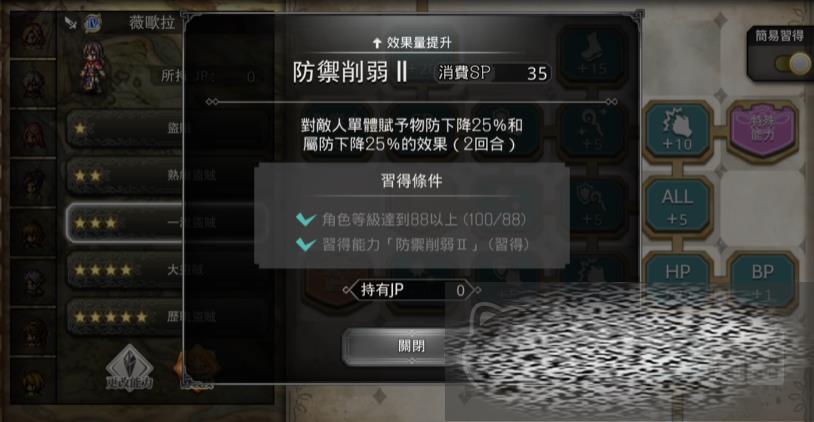
Task: Click the 關閉 close button
Action: (411, 346)
